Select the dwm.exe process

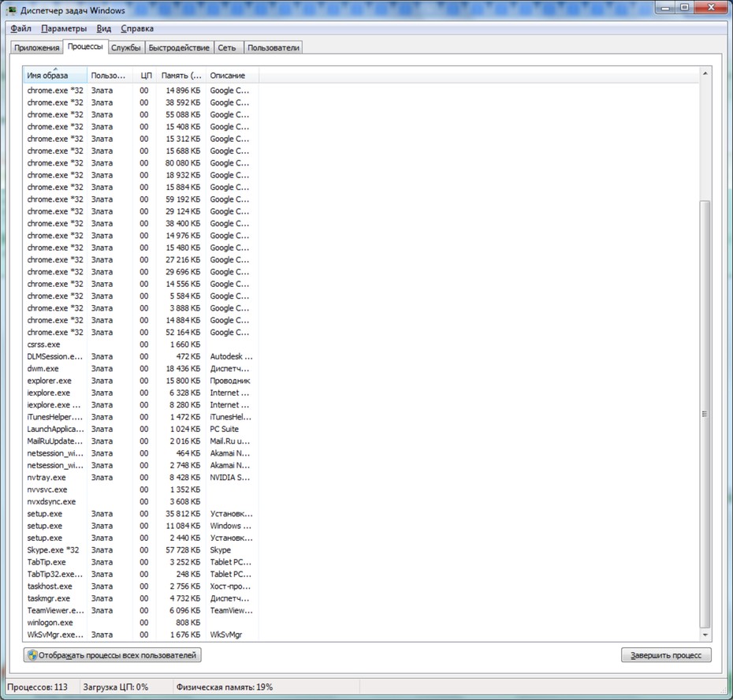pos(140,369)
